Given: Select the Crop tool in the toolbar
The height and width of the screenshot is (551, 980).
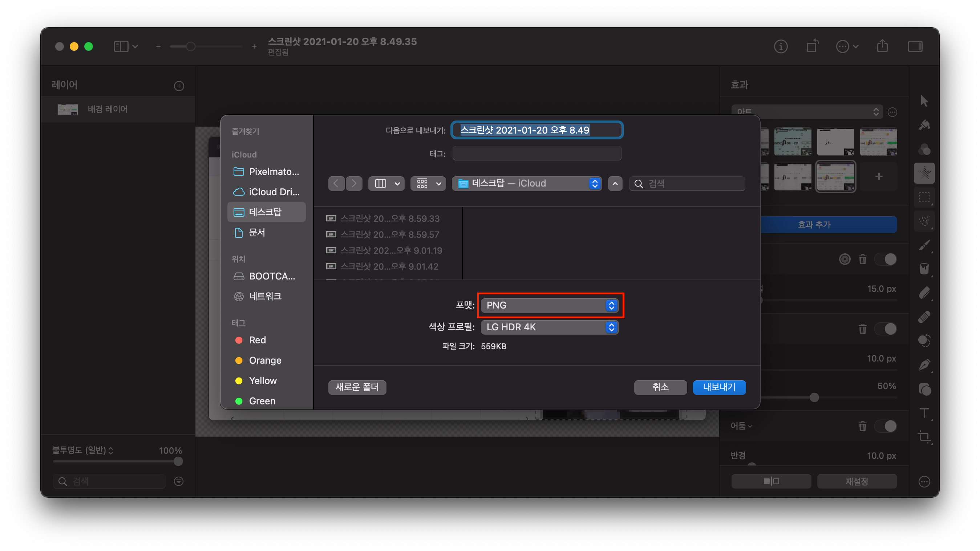Looking at the screenshot, I should (x=924, y=437).
